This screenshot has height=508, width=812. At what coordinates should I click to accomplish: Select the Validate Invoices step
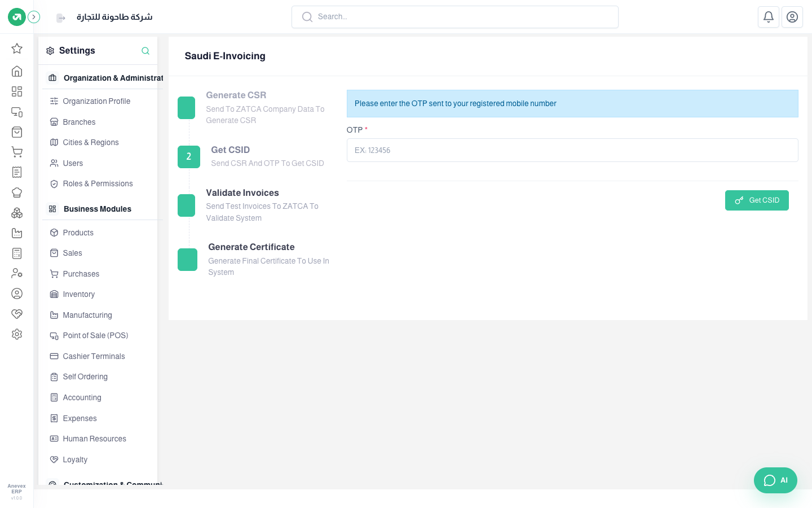tap(254, 205)
